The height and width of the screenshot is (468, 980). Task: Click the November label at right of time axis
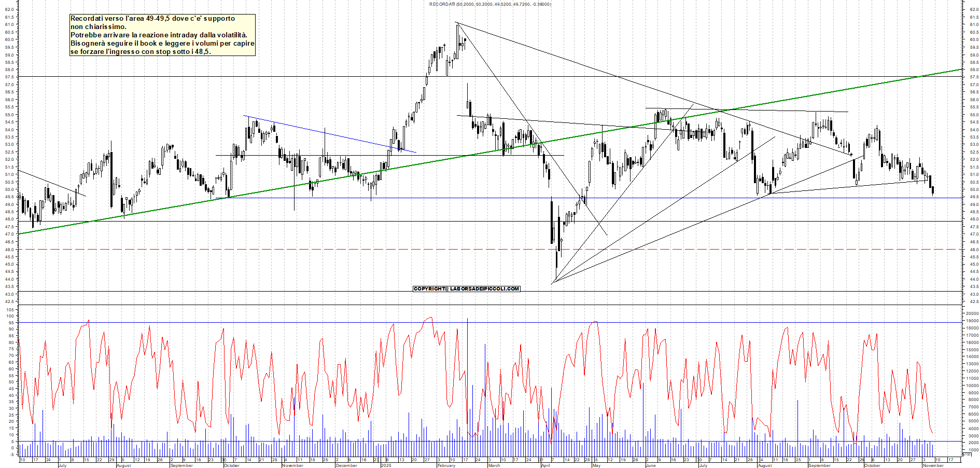933,465
